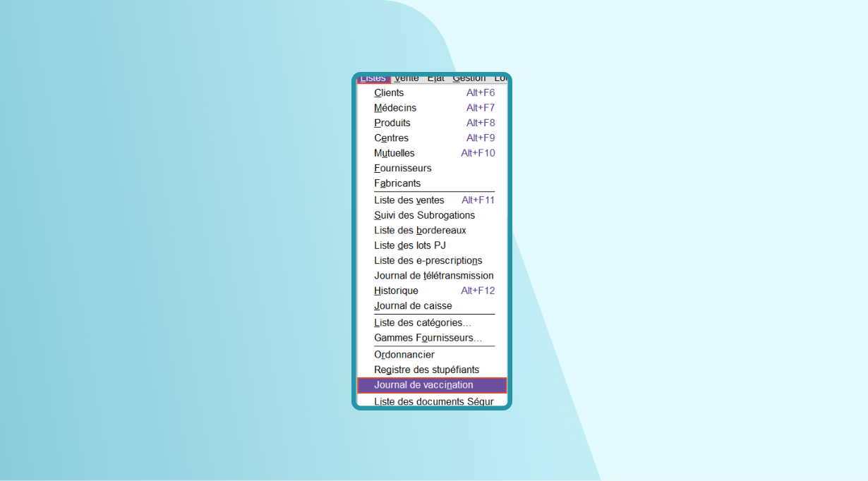Image resolution: width=868 pixels, height=481 pixels.
Task: Select Médecins from the Listes menu
Action: tap(395, 108)
